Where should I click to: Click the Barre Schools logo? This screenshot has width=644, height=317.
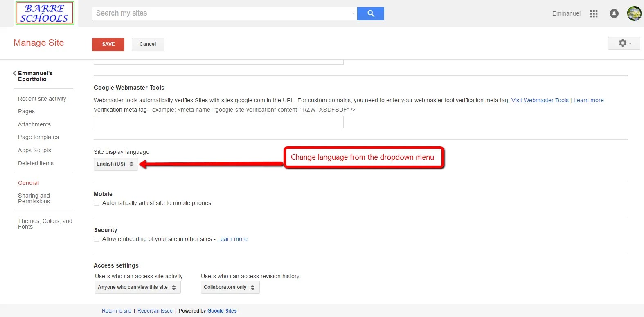(45, 13)
